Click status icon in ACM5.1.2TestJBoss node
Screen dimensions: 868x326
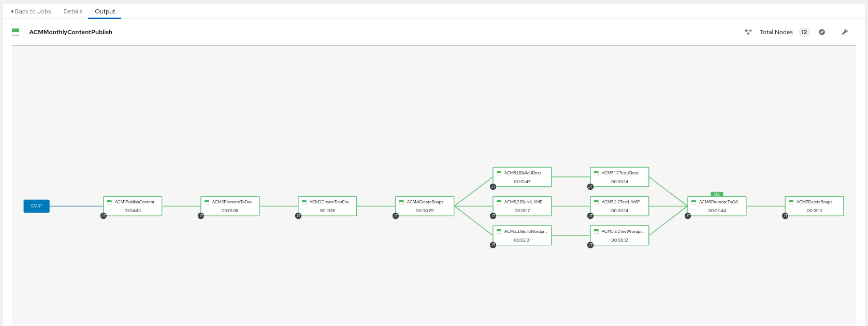point(596,173)
